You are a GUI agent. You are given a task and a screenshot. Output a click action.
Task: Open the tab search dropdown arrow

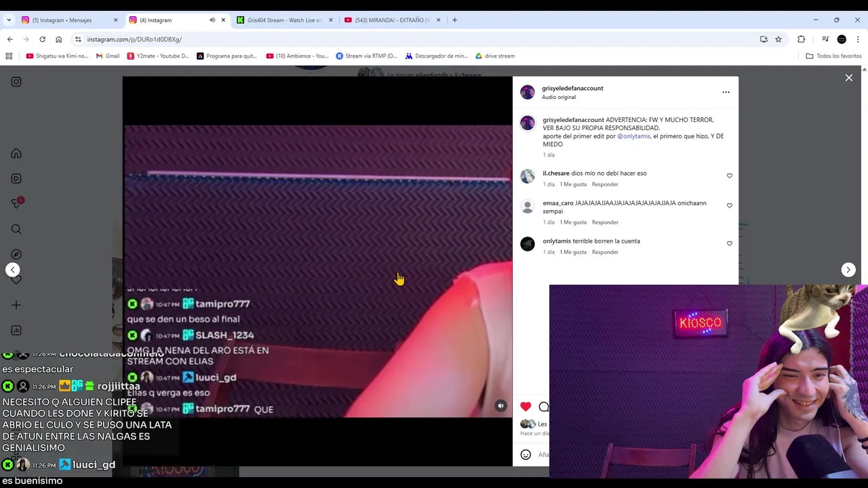tap(9, 20)
